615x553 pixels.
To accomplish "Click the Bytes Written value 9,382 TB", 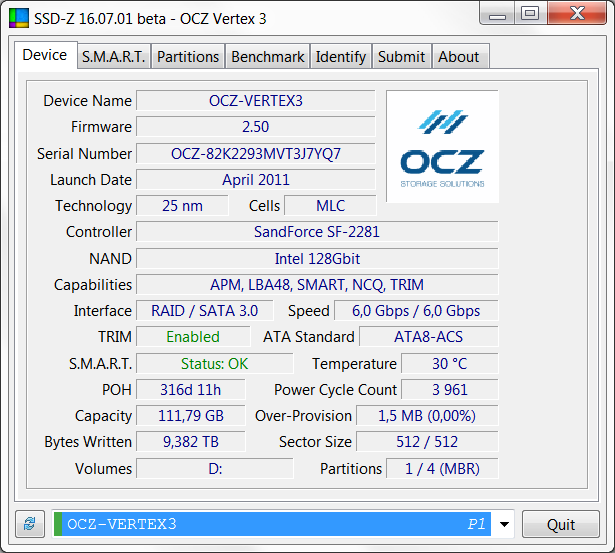I will click(191, 442).
